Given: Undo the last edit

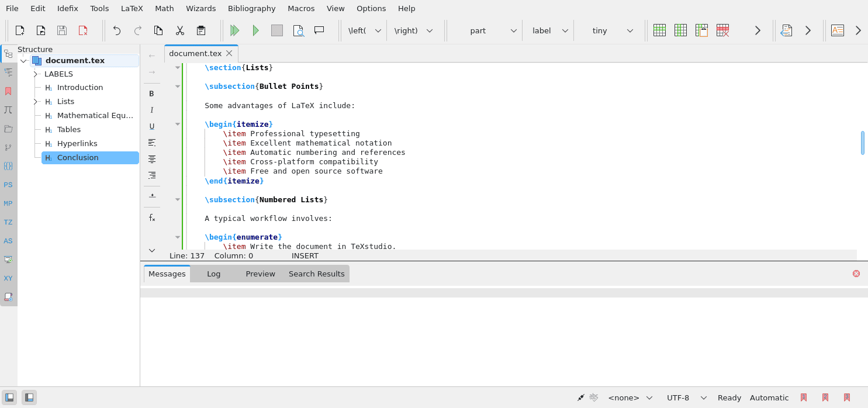Looking at the screenshot, I should point(117,30).
